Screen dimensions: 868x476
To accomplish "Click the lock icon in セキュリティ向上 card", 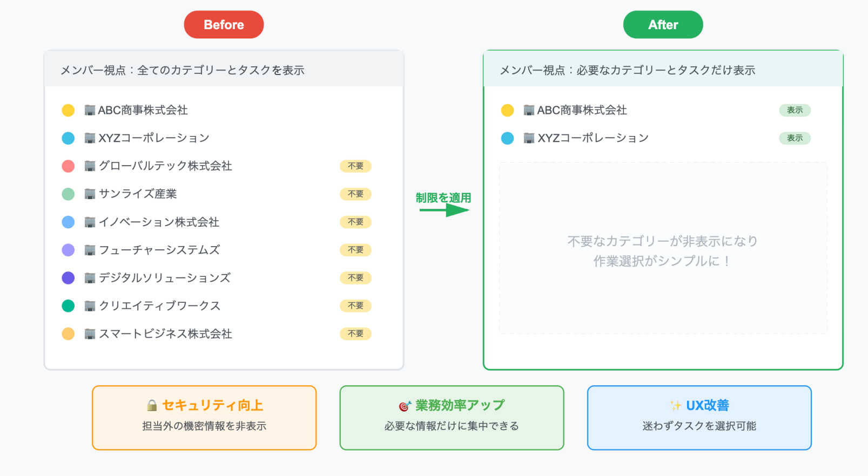I will 152,405.
